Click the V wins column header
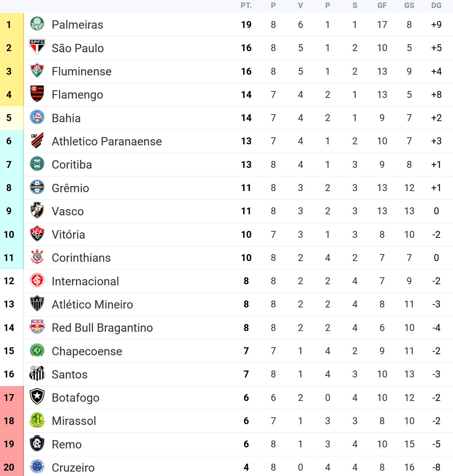453x476 pixels. coord(300,5)
